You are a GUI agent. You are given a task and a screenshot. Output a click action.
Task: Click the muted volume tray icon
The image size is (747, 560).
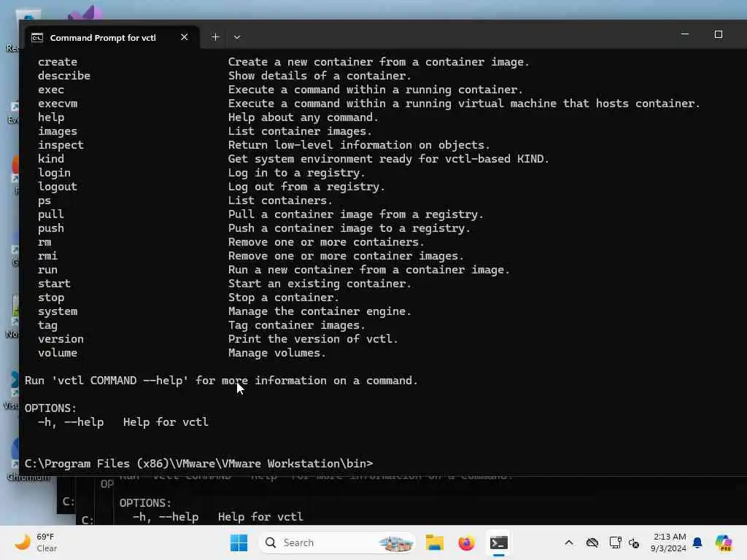coord(634,542)
